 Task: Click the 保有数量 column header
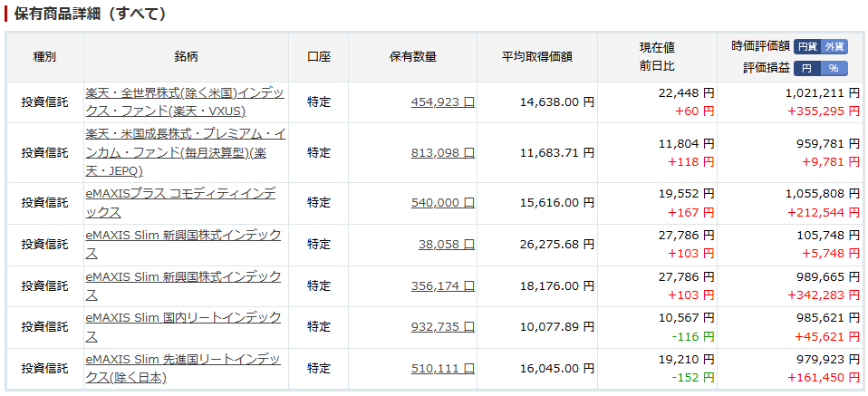pyautogui.click(x=413, y=57)
